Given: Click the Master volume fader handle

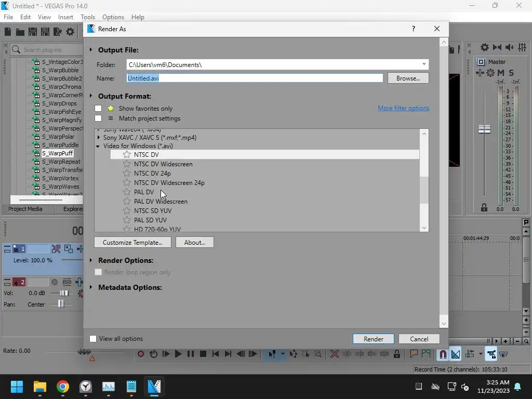Looking at the screenshot, I should (484, 129).
